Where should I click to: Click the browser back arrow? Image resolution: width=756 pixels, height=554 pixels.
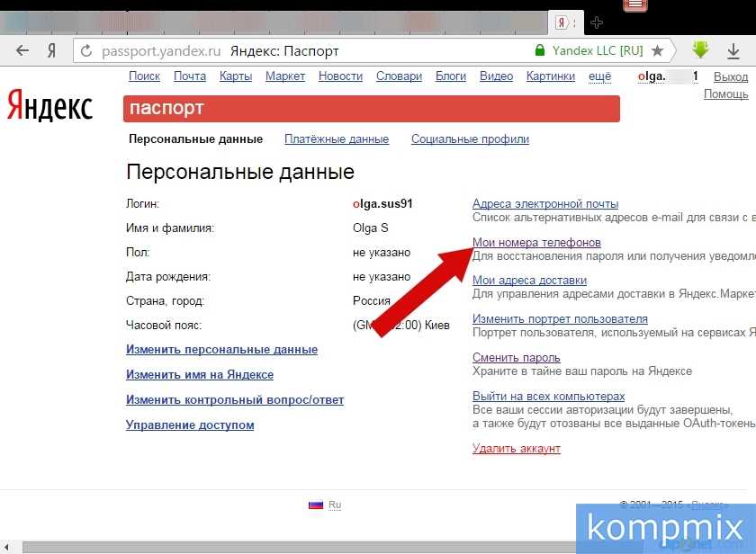(22, 50)
